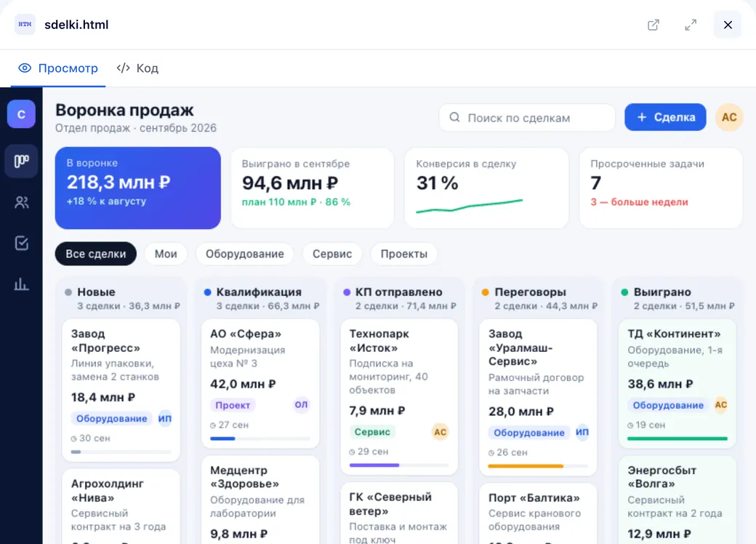This screenshot has height=544, width=756.
Task: Click green progress bar on ТД «Континент»
Action: 677,439
